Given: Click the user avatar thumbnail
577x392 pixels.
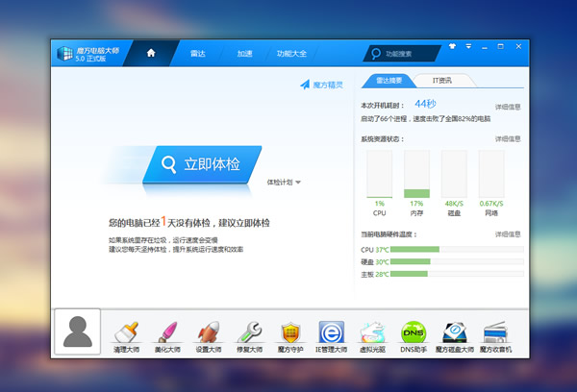Looking at the screenshot, I should coord(77,331).
